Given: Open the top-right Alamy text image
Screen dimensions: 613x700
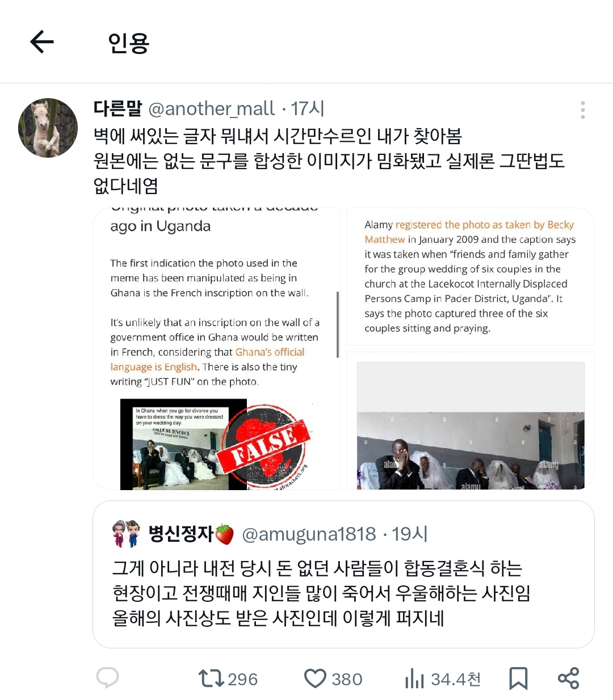Looking at the screenshot, I should pos(471,277).
